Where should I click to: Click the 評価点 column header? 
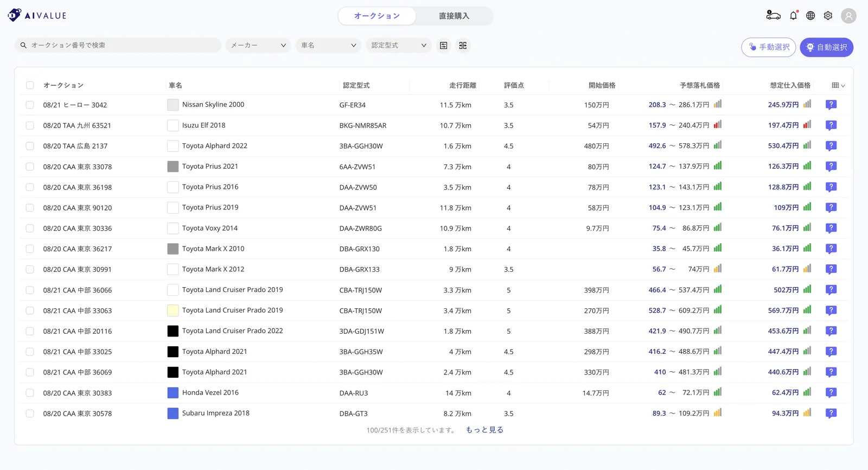(514, 85)
